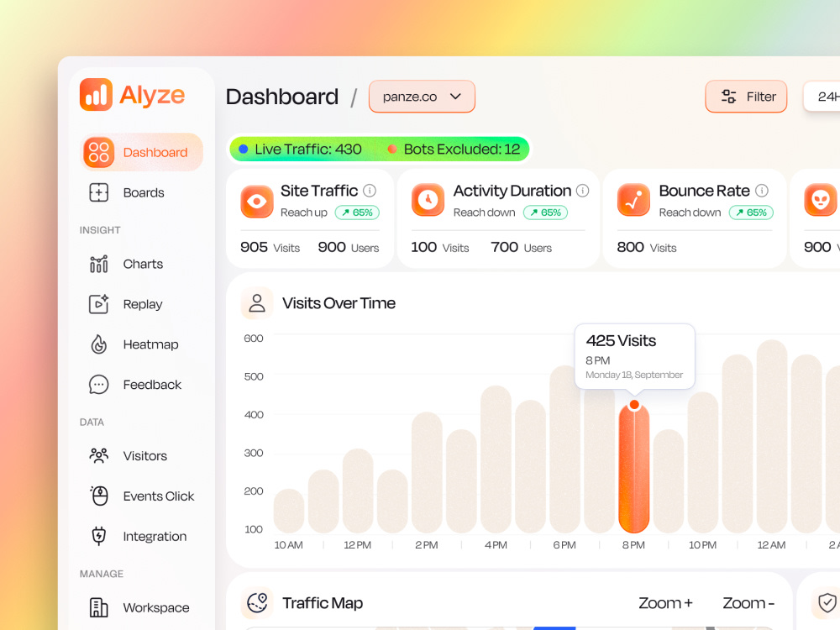Open the Dashboard sidebar item
This screenshot has width=840, height=630.
[x=141, y=152]
